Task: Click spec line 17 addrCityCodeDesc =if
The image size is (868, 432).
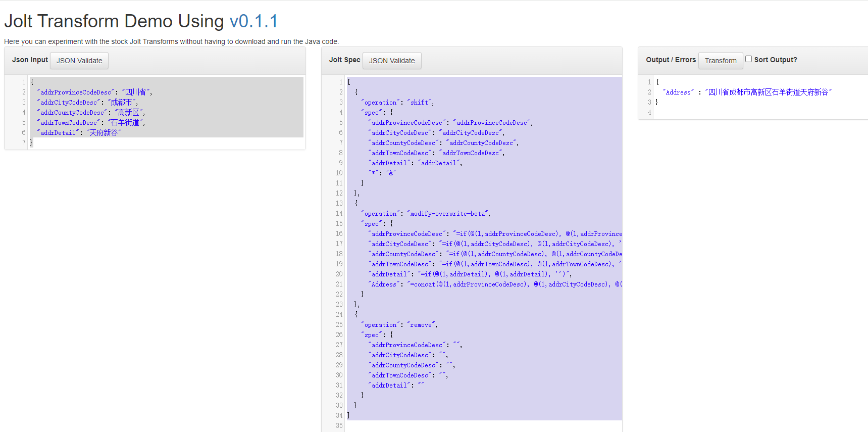Action: click(495, 244)
